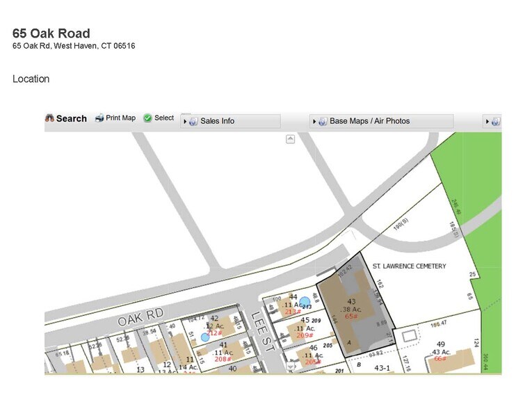
Task: Click the globe icon beside Sales Info
Action: point(193,121)
